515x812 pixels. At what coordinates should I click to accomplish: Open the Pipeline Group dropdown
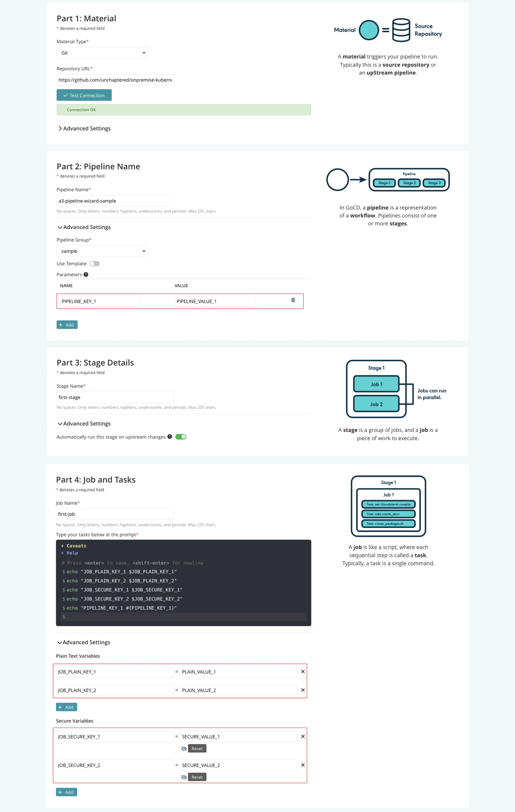(101, 251)
